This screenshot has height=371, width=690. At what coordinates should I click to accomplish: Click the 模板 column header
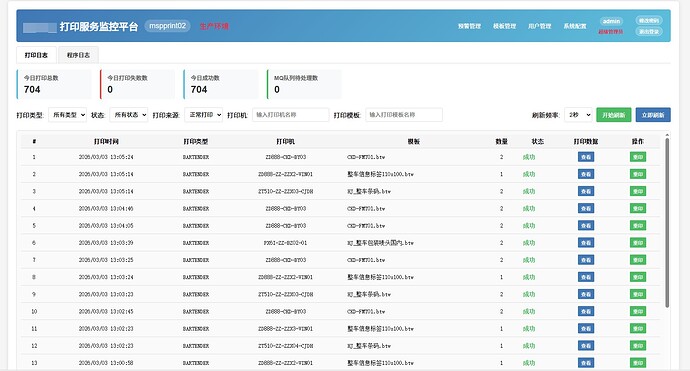tap(414, 142)
